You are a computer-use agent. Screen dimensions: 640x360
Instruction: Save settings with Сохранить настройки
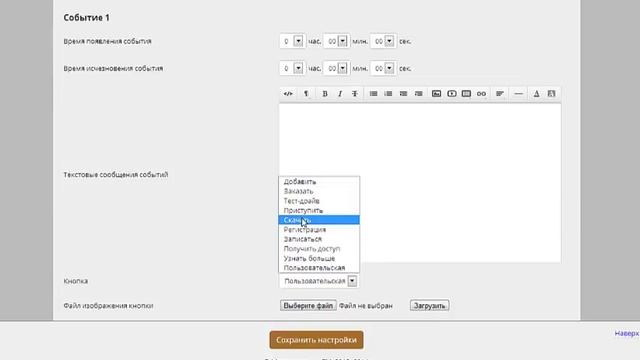(x=316, y=340)
